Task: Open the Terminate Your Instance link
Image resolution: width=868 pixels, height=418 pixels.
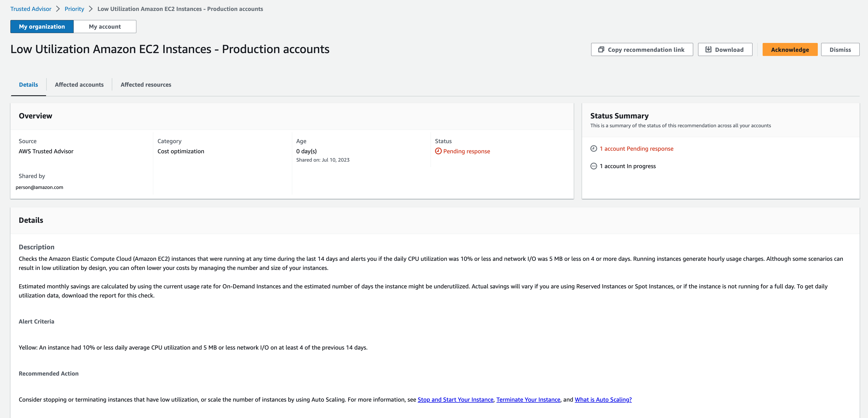Action: click(528, 400)
